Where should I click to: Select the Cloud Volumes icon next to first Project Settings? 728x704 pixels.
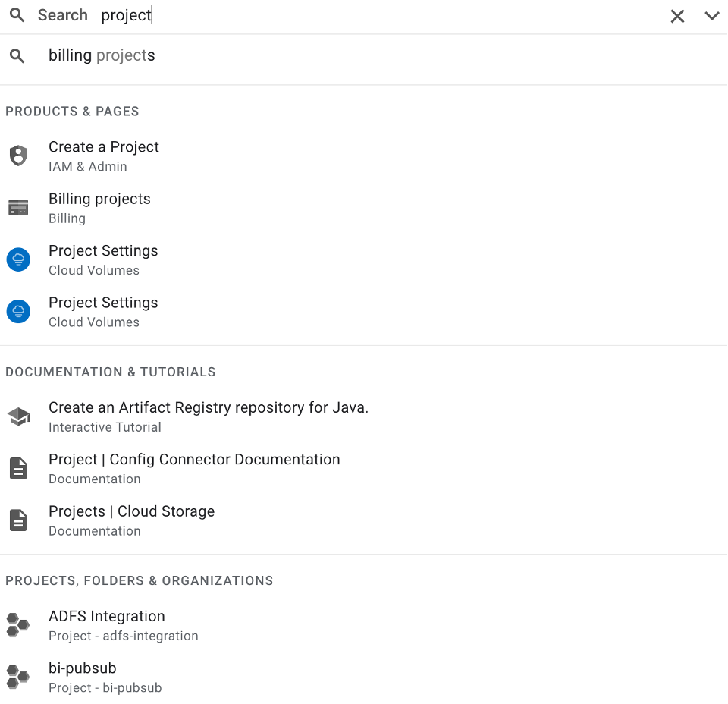(x=18, y=259)
